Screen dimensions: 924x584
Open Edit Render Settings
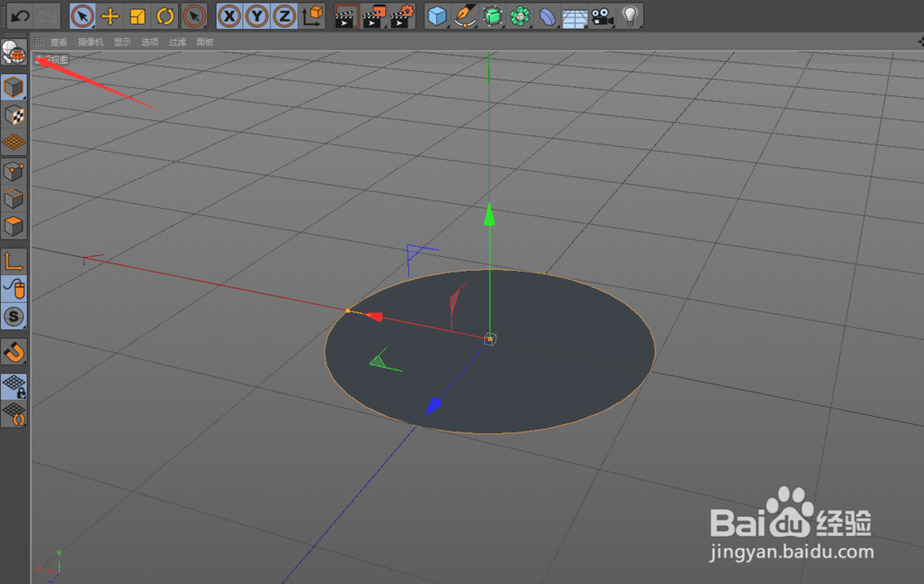tap(403, 16)
